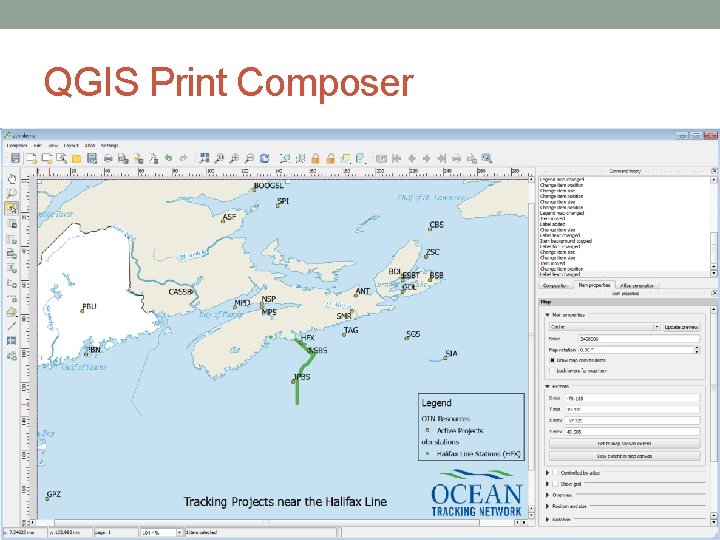Collapse the Extents section
The image size is (720, 540).
[x=547, y=387]
